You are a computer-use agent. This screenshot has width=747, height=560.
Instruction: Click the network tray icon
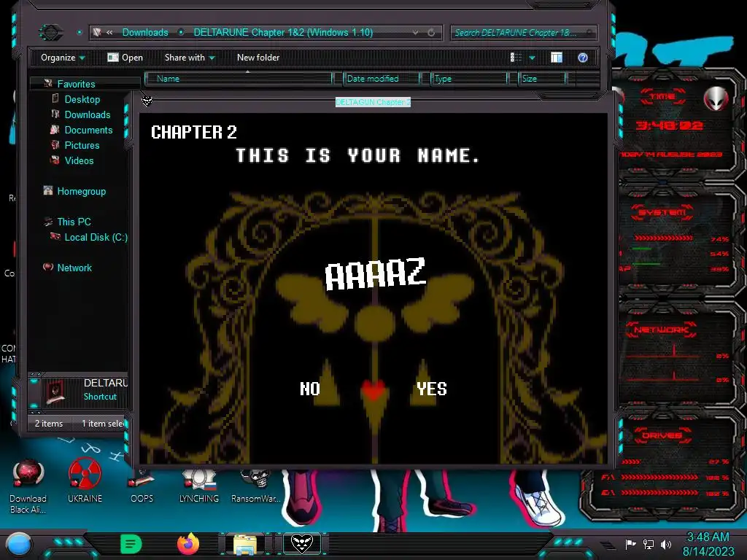point(649,544)
